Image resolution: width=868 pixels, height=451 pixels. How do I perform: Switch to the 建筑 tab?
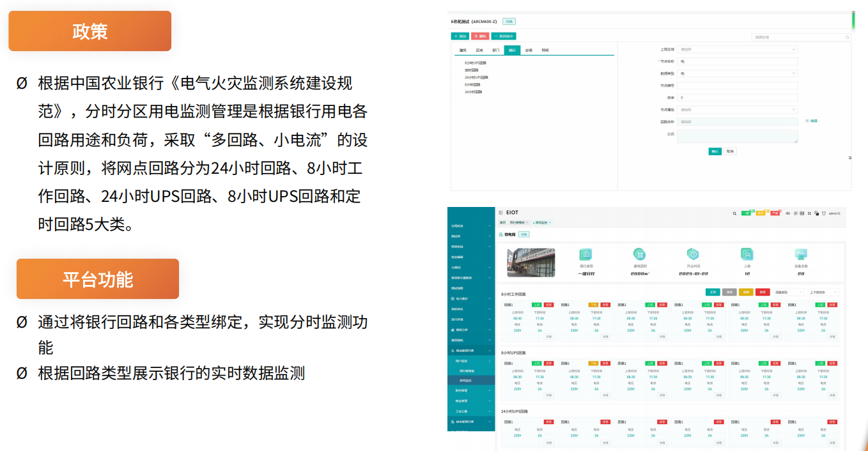click(463, 50)
